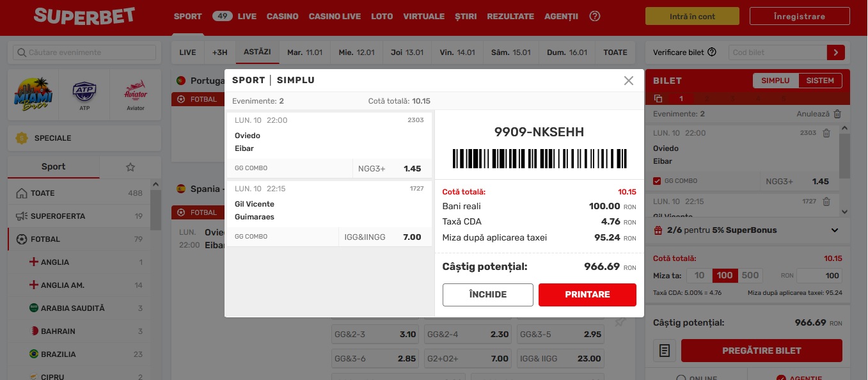Remove Oviedo–Eibar event with its trash icon
The image size is (868, 380).
[826, 133]
